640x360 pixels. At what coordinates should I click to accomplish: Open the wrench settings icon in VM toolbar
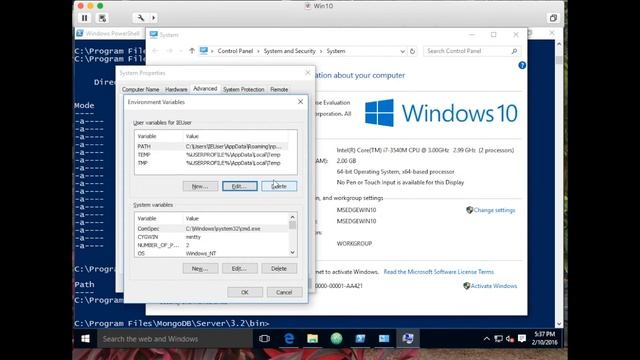(x=140, y=18)
